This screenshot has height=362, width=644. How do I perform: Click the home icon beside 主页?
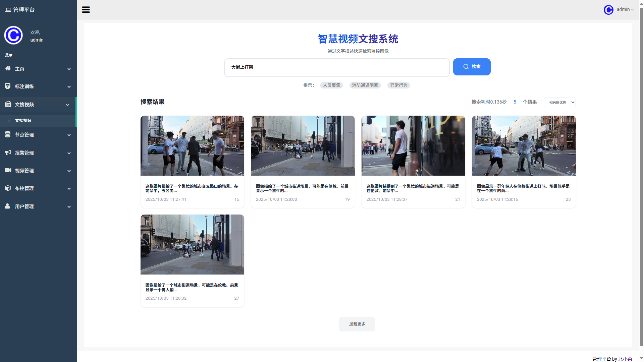pyautogui.click(x=8, y=68)
